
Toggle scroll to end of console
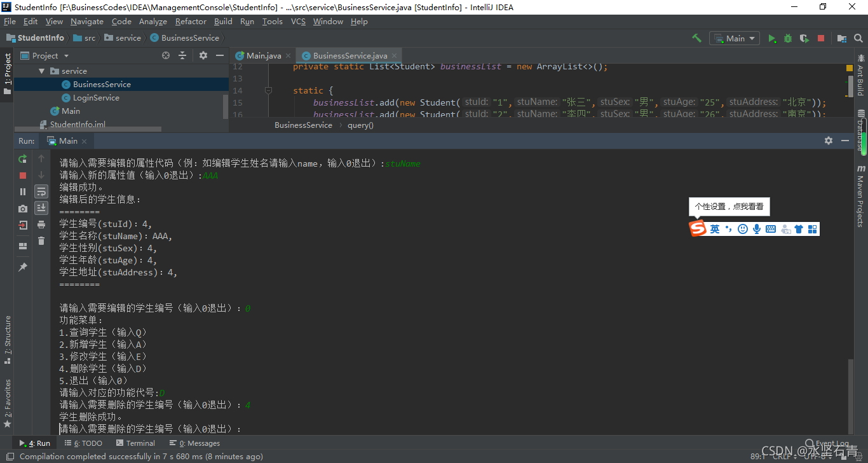tap(41, 208)
